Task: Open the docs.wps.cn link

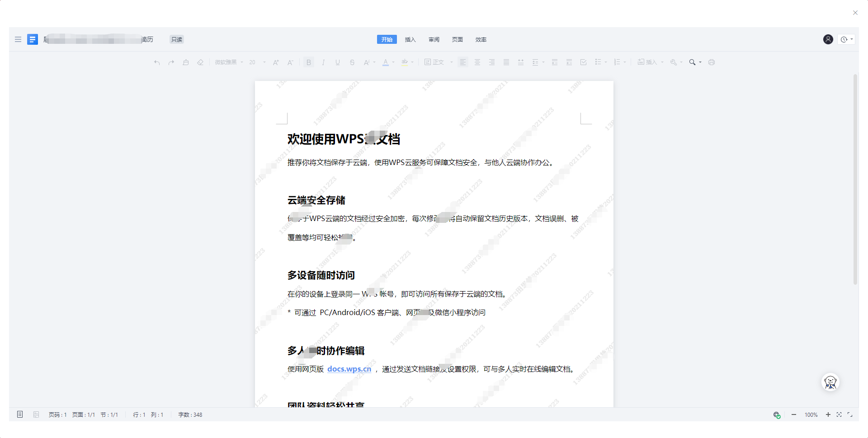Action: tap(349, 369)
